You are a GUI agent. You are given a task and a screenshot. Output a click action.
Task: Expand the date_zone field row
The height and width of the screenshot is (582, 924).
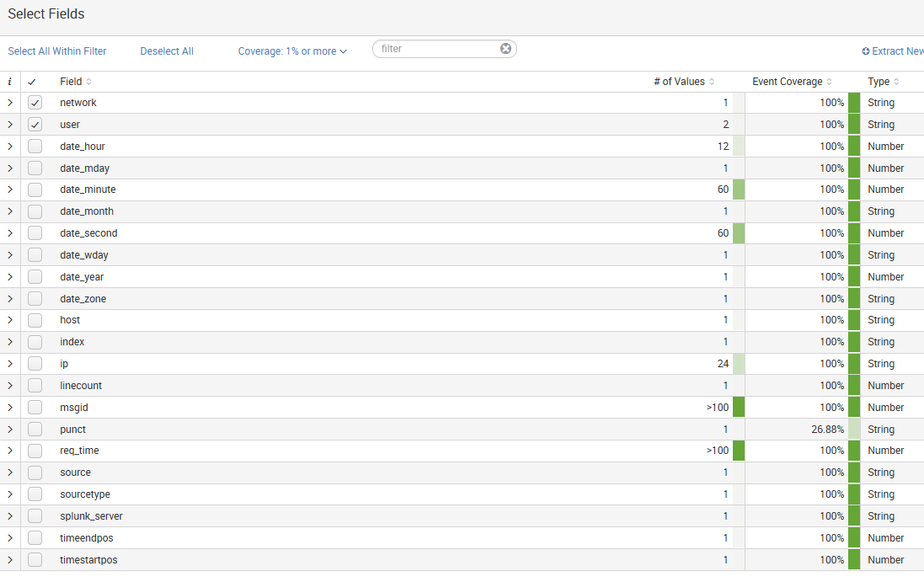pos(10,299)
